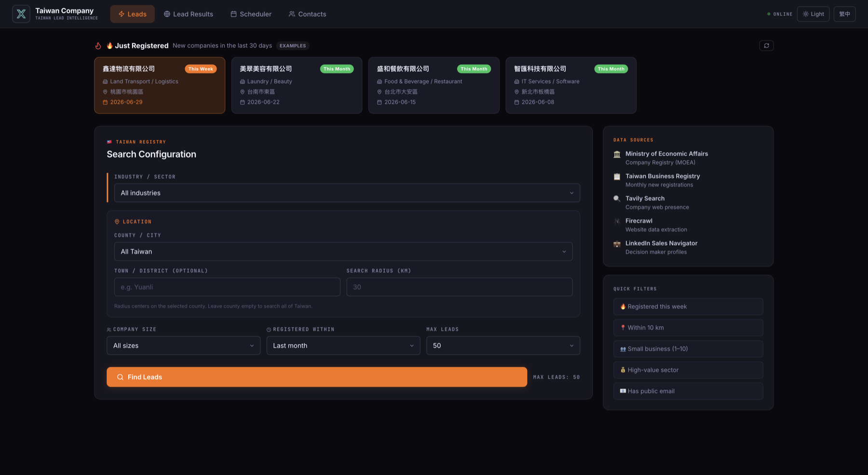Click the Taiwan Business Registry clipboard icon
868x475 pixels.
pos(617,177)
